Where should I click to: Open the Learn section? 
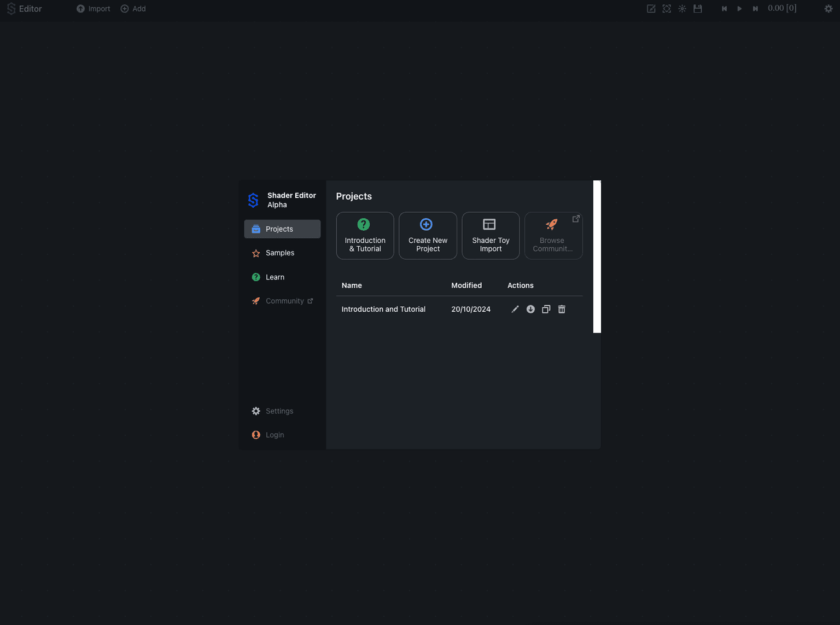pos(275,277)
